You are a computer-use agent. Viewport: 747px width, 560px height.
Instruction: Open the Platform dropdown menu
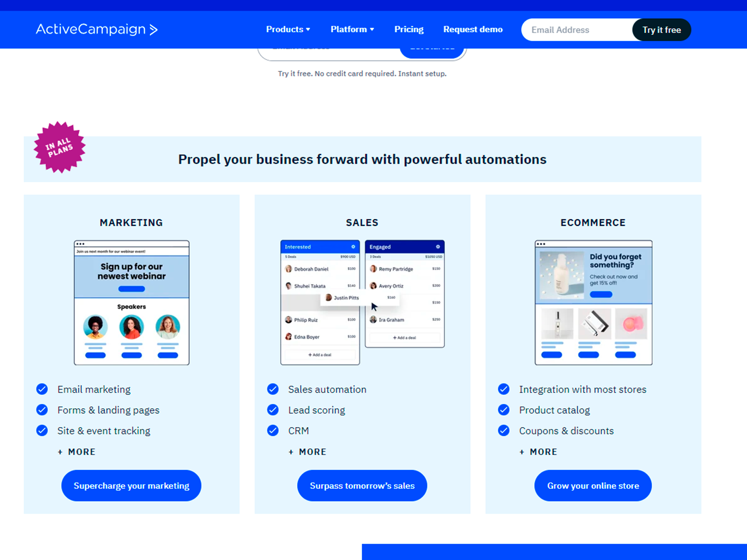pyautogui.click(x=352, y=29)
